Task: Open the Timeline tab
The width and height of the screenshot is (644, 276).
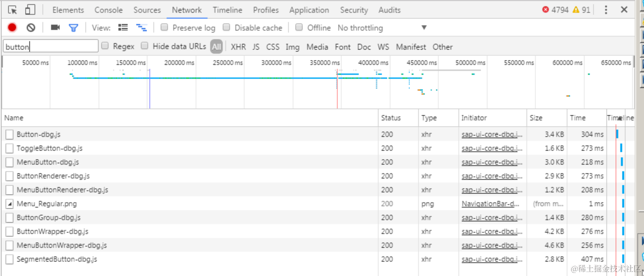Action: pos(228,10)
